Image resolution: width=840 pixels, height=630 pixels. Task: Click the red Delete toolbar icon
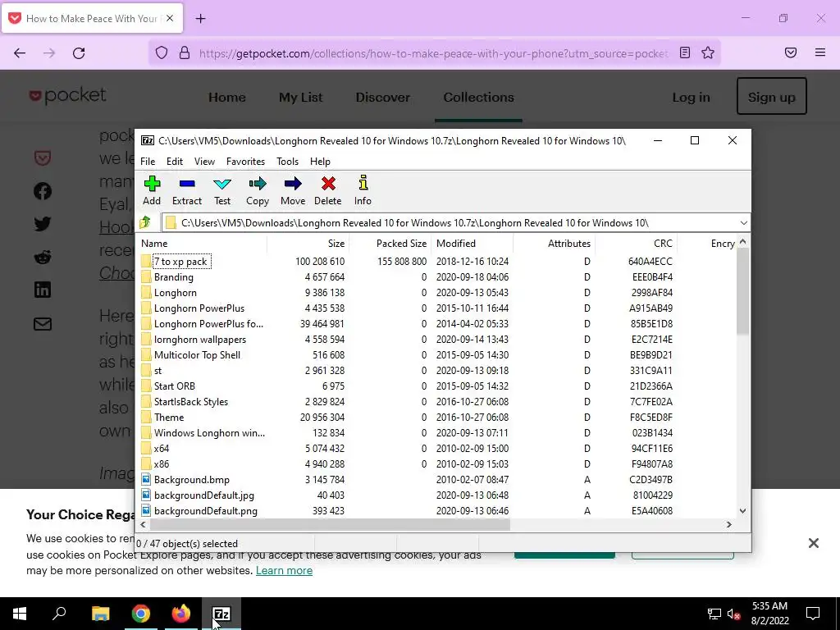click(328, 184)
